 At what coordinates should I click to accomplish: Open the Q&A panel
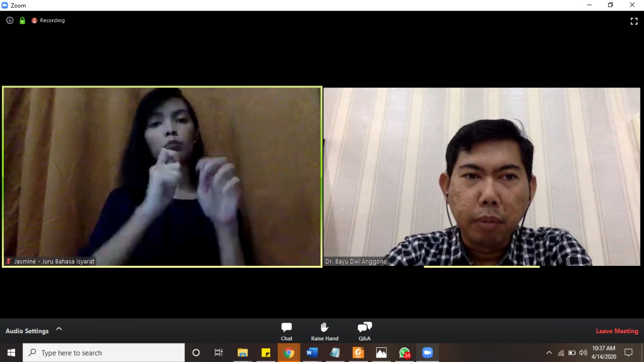[364, 331]
